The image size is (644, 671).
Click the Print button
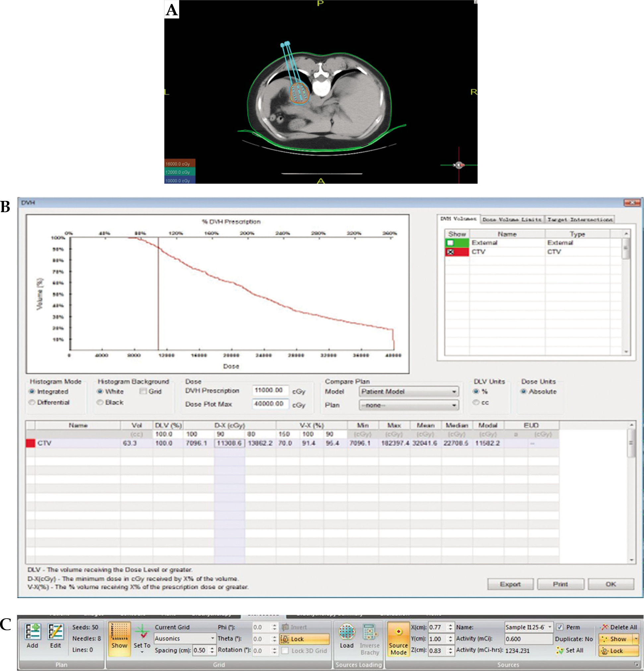(560, 584)
